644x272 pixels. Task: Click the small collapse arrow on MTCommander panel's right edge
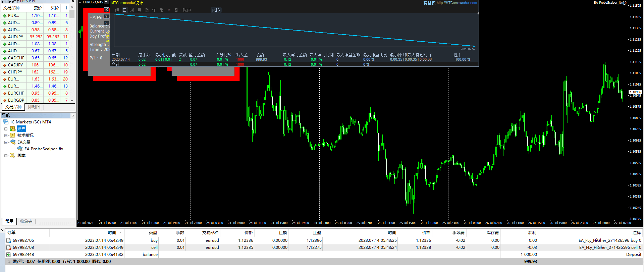pos(477,14)
